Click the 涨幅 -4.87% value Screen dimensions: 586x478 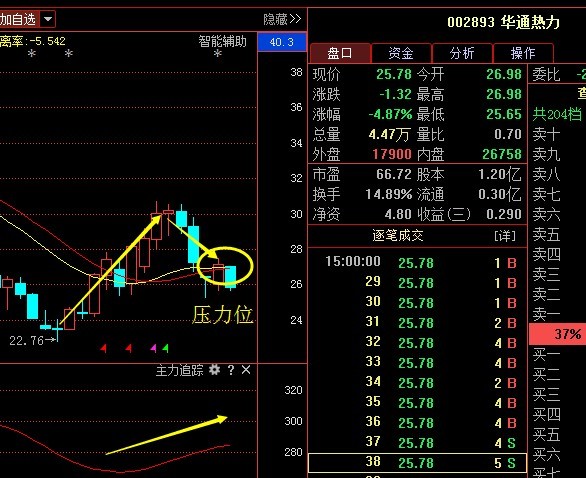(390, 114)
